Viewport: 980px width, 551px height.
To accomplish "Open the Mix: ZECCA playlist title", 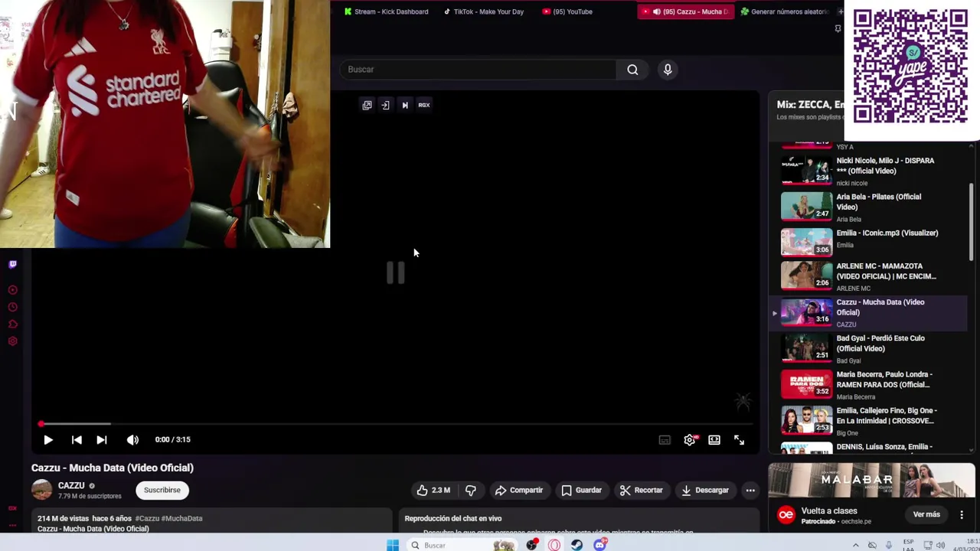I will tap(810, 105).
